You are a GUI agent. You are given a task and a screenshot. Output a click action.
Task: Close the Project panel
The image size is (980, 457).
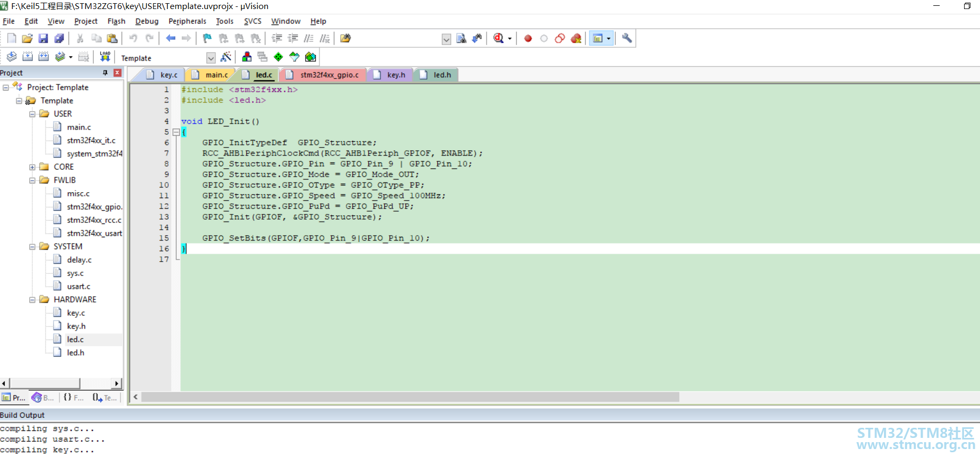click(117, 73)
